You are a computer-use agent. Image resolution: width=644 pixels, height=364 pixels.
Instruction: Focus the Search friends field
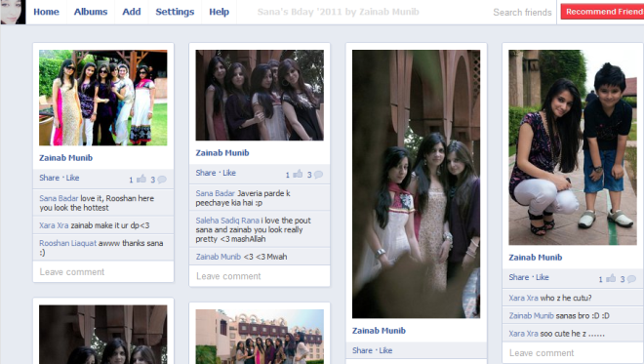click(x=522, y=13)
